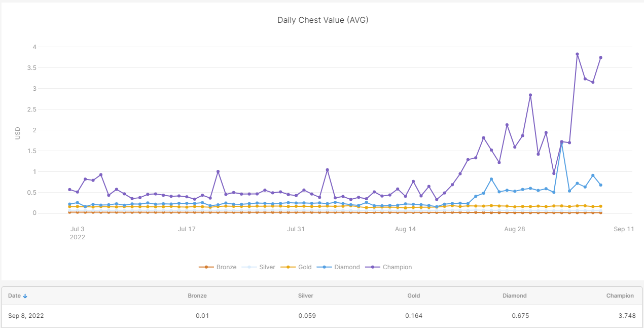Click the last Diamond data point
The image size is (644, 328).
(x=600, y=185)
